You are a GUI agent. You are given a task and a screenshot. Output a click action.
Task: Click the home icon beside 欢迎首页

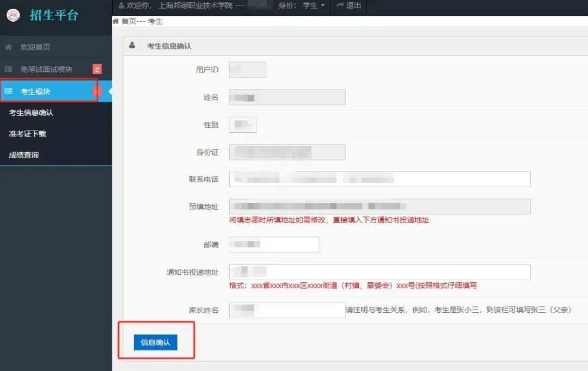[8, 47]
